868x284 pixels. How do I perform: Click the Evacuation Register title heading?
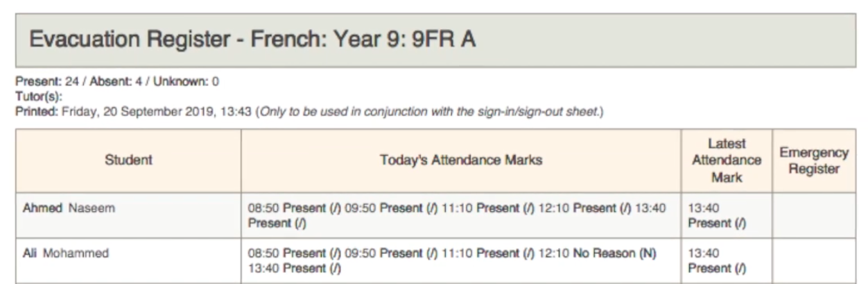252,40
